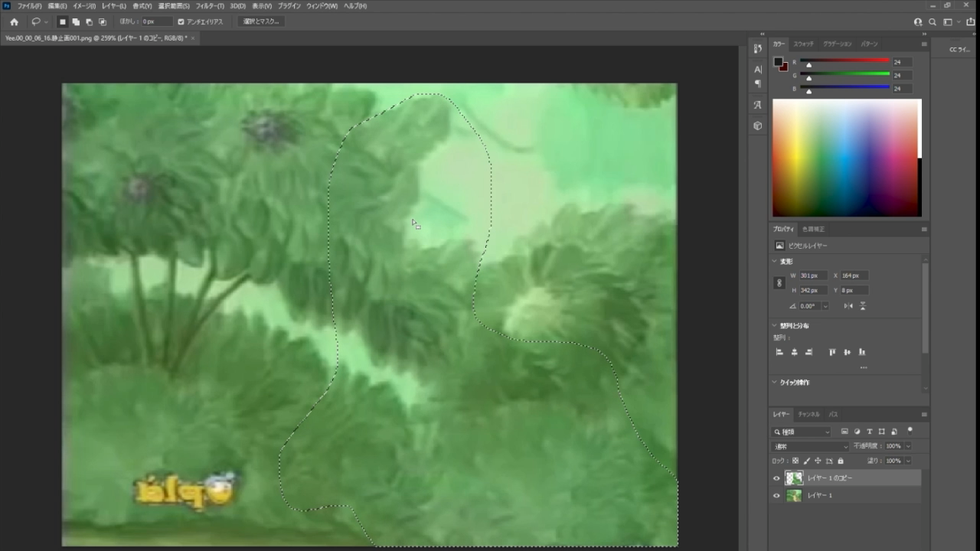Pick a color in the color spectrum

(844, 158)
